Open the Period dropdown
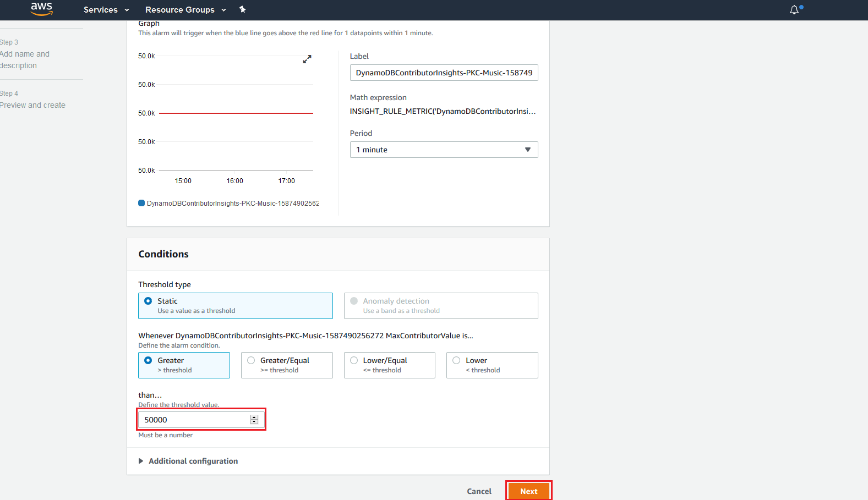Viewport: 868px width, 500px height. (444, 150)
